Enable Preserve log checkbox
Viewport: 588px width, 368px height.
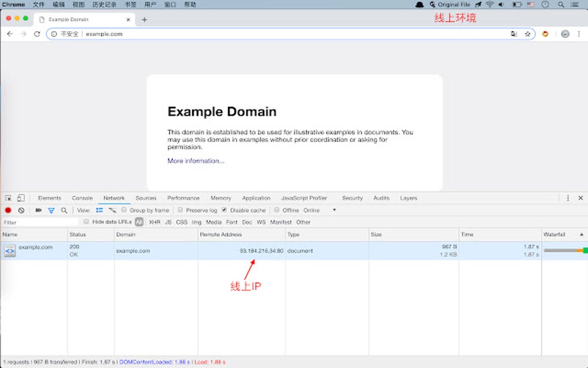pyautogui.click(x=180, y=210)
